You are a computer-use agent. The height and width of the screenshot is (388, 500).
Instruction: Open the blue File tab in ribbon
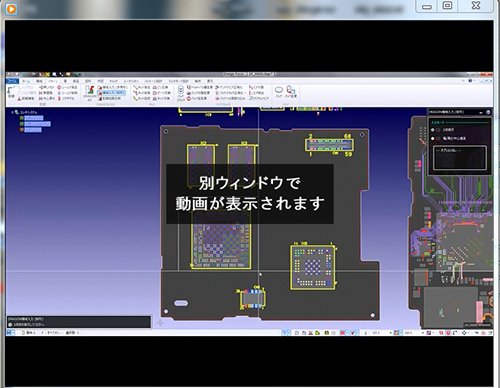point(13,81)
